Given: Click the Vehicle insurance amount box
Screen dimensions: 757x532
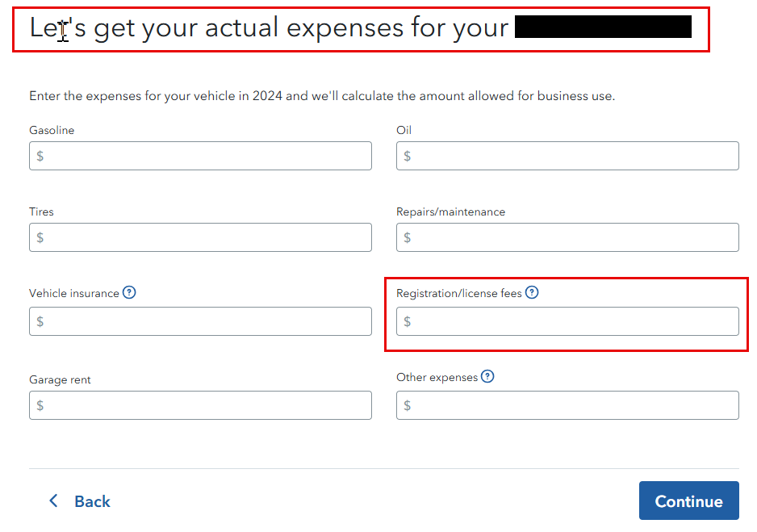Looking at the screenshot, I should [200, 321].
